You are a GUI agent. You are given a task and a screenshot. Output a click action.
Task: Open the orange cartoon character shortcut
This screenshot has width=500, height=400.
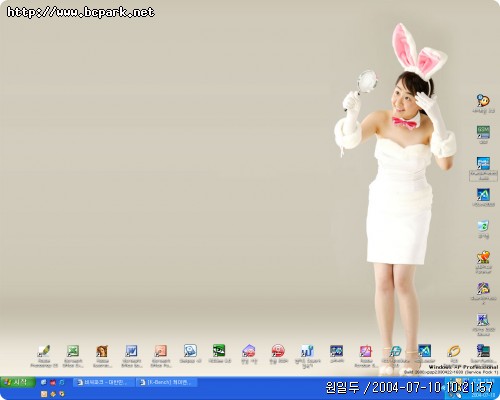tap(483, 104)
